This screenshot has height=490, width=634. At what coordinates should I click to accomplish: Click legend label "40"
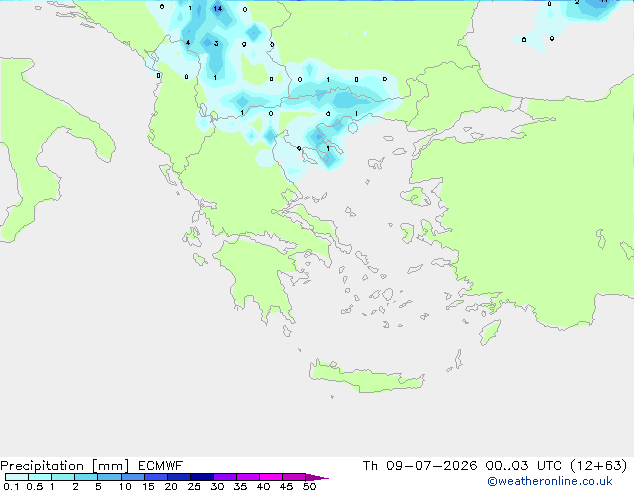click(x=263, y=486)
